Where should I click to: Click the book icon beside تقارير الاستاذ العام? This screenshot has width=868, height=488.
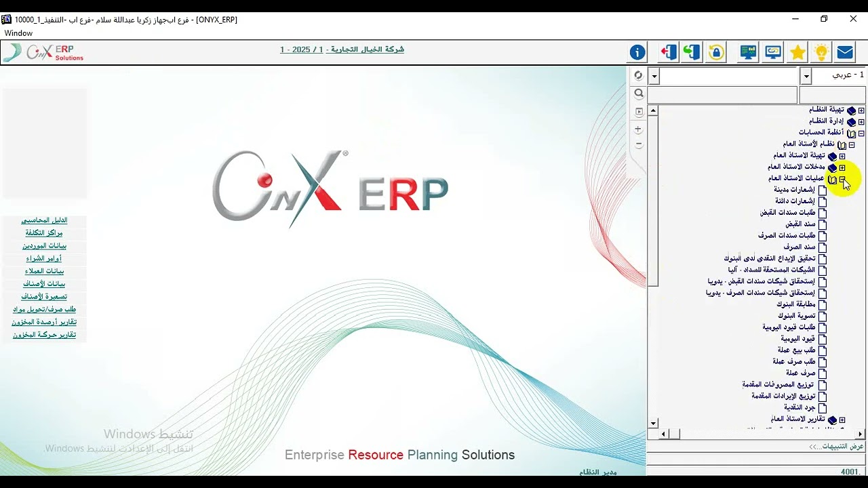point(832,420)
